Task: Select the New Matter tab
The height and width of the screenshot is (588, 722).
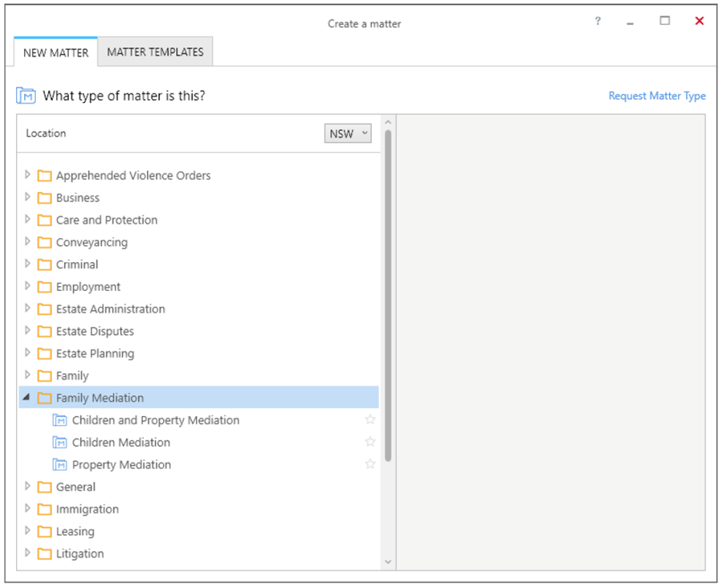Action: tap(56, 53)
